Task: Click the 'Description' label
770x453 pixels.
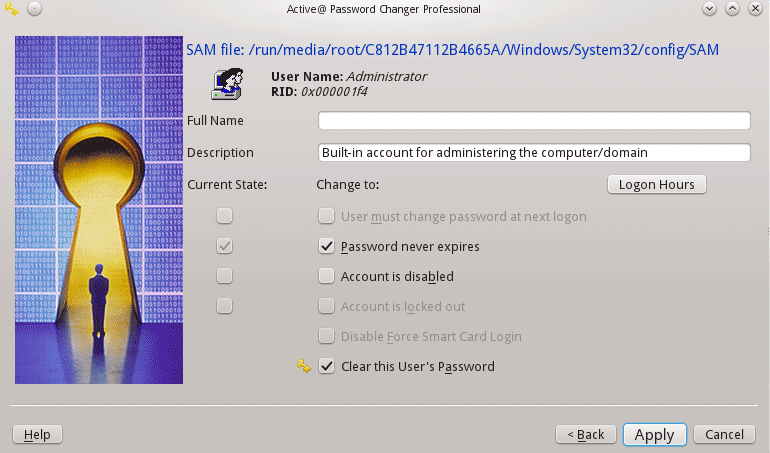Action: tap(220, 153)
